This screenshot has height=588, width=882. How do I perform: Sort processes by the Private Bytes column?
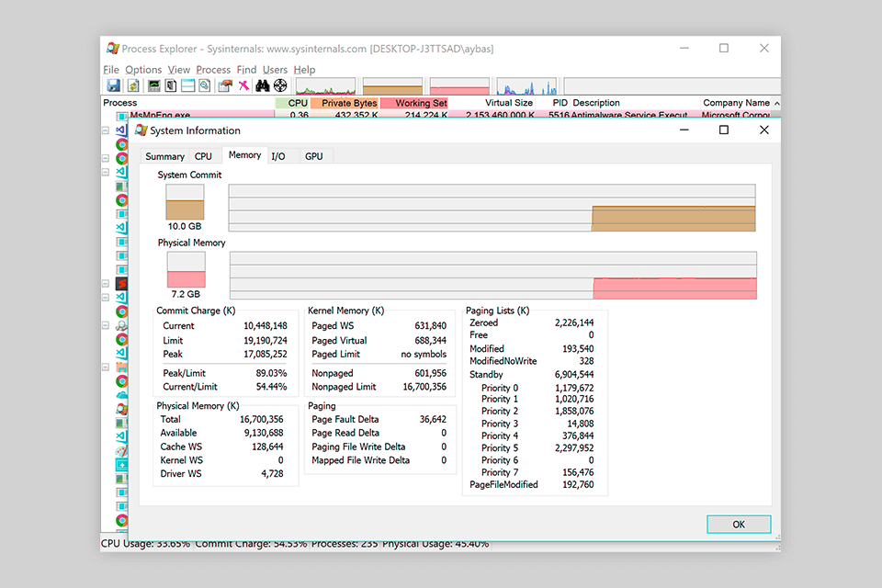[x=347, y=103]
